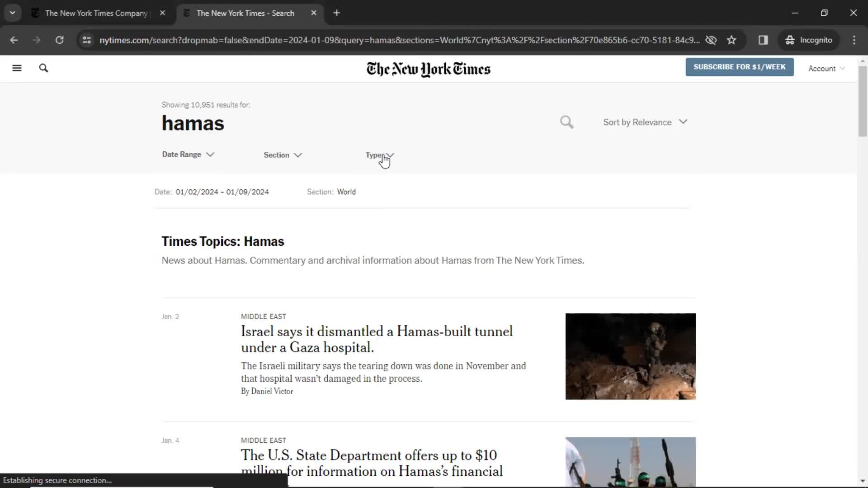Click the hamas search query field
The height and width of the screenshot is (488, 868).
193,123
